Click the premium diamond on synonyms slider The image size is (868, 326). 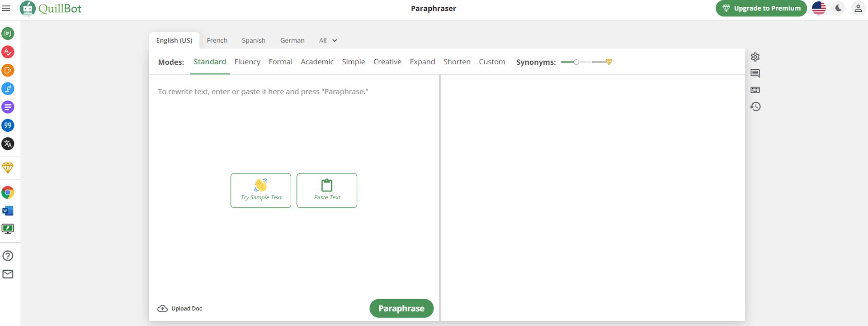pyautogui.click(x=609, y=62)
